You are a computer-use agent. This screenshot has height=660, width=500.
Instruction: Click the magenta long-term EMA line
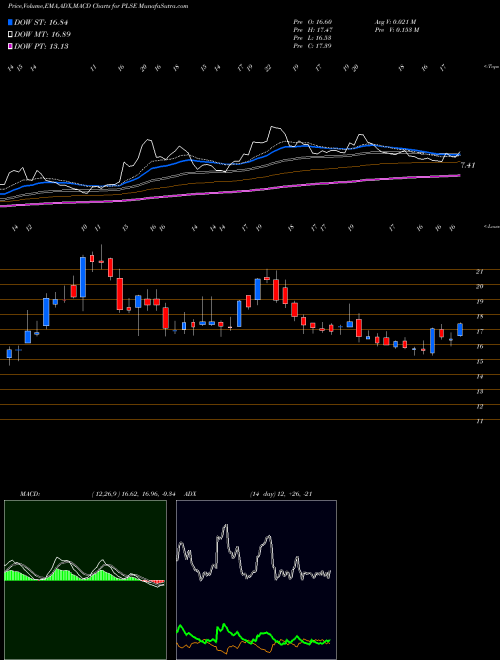229,192
